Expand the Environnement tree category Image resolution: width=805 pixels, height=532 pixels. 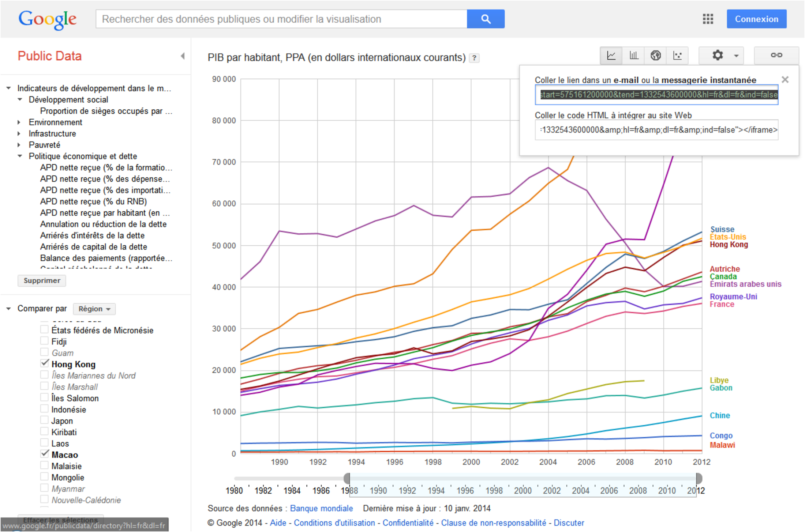coord(19,122)
